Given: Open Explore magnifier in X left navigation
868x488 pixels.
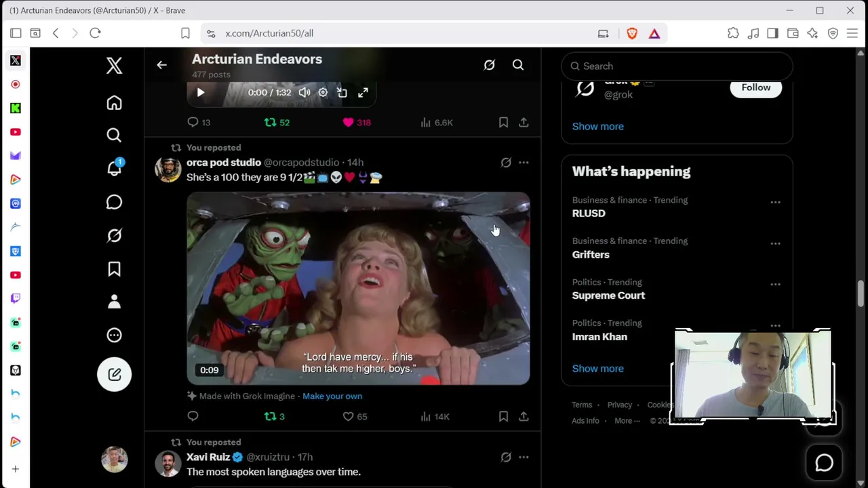Looking at the screenshot, I should [114, 136].
